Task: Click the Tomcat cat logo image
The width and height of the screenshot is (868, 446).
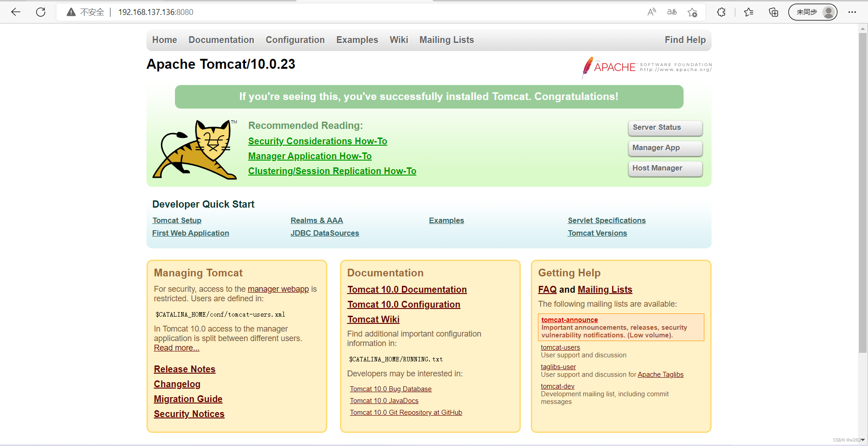Action: 195,149
